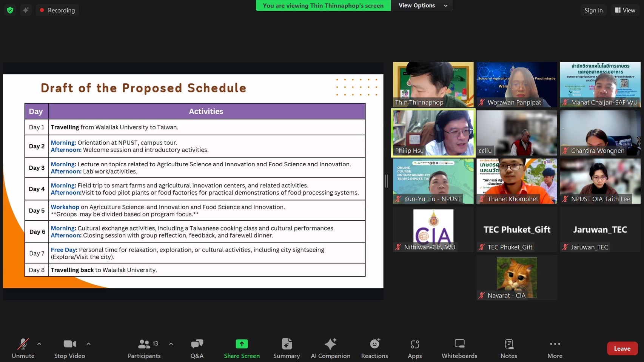The image size is (644, 362).
Task: Open the Reactions menu
Action: [374, 348]
